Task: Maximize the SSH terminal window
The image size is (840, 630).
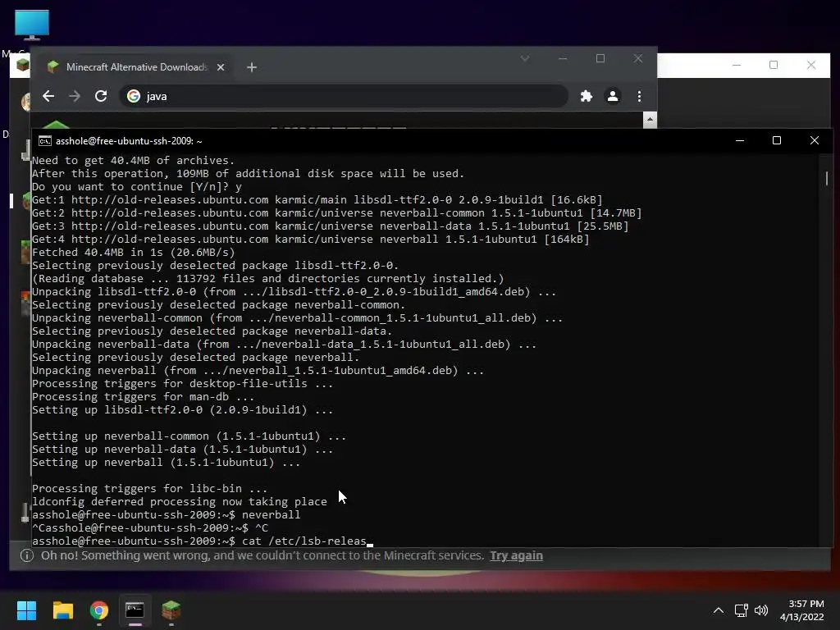Action: coord(777,140)
